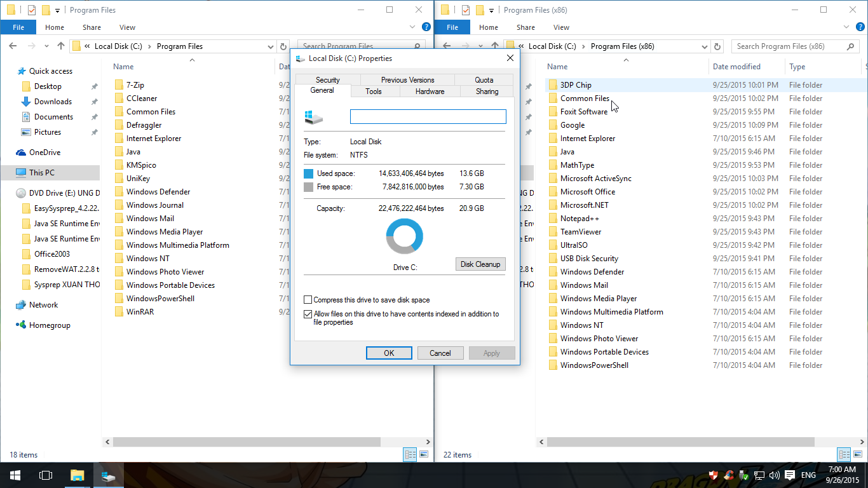868x488 pixels.
Task: Click Refresh icon in Program Files (x86) window
Action: [718, 46]
